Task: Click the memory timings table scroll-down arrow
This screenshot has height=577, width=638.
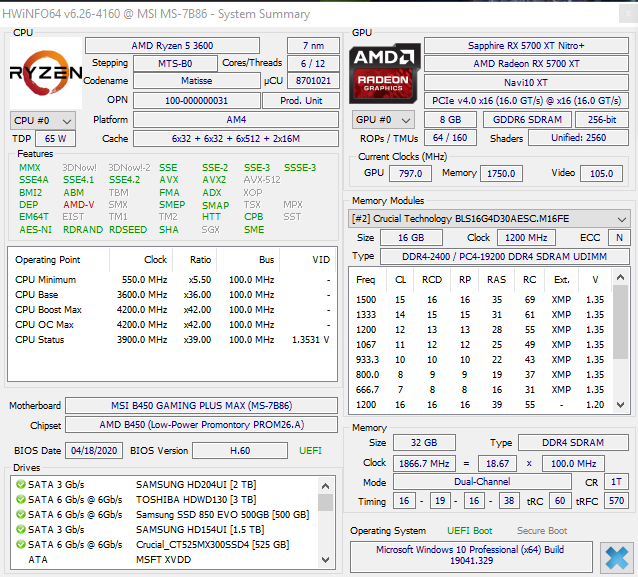Action: [x=620, y=405]
